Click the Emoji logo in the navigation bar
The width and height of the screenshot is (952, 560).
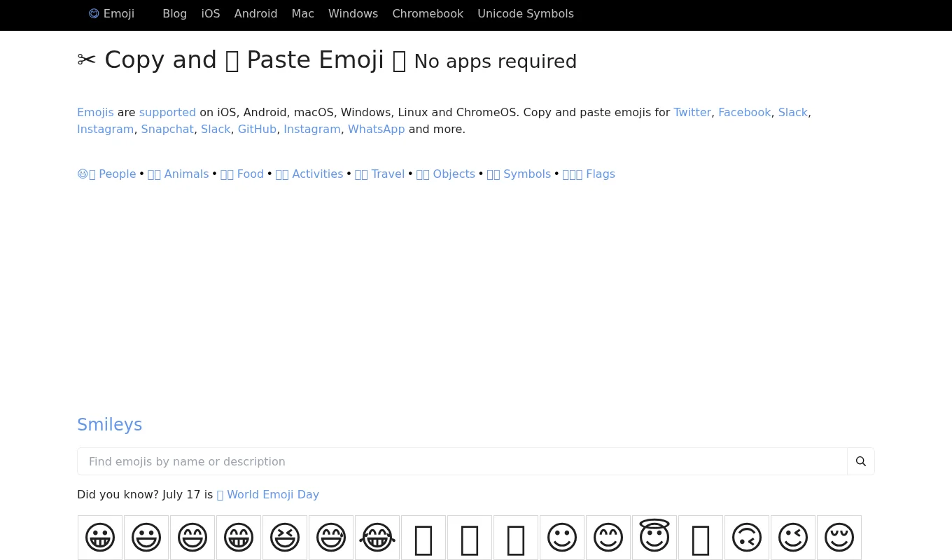click(111, 13)
